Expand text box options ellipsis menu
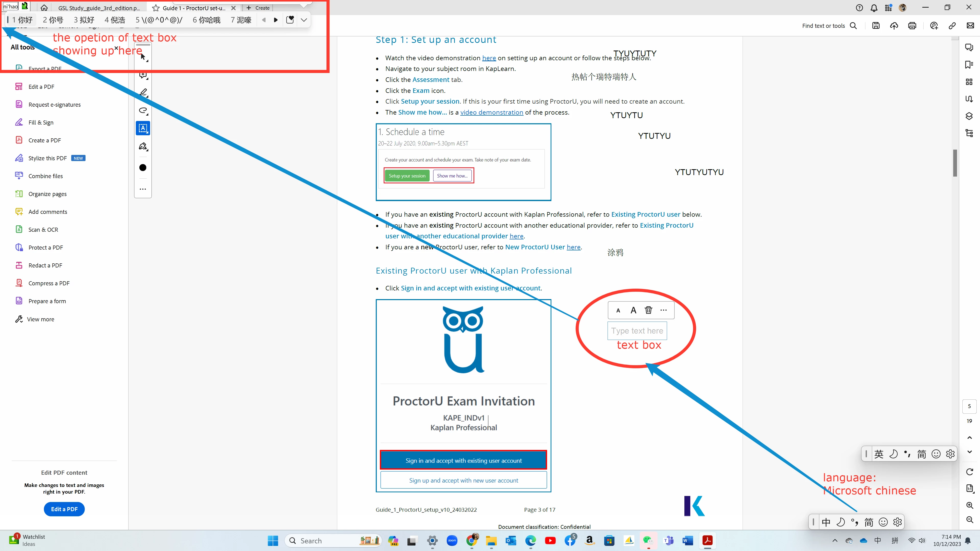The width and height of the screenshot is (980, 551). pyautogui.click(x=663, y=310)
